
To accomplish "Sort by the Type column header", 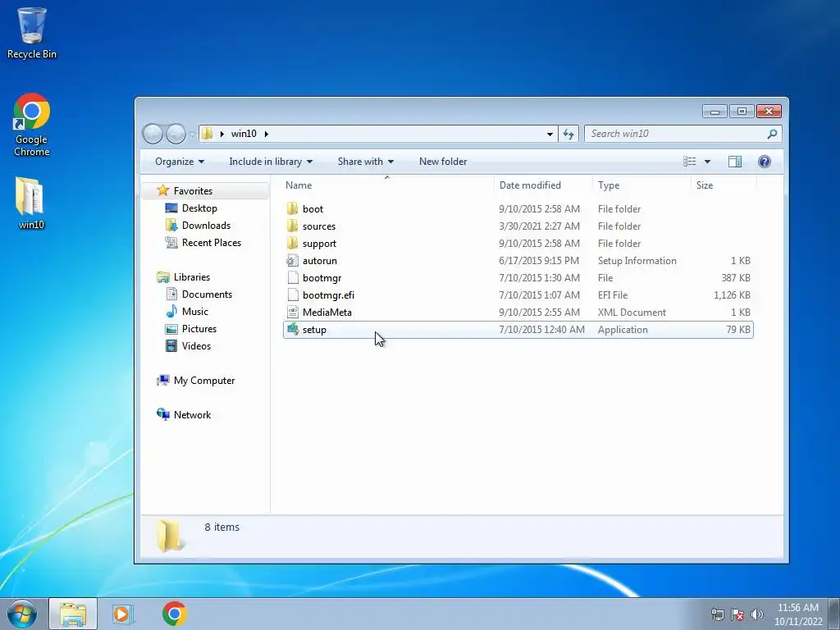I will click(609, 185).
